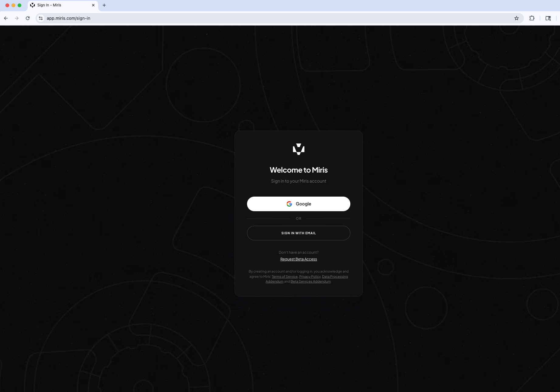Open a new browser tab
Image resolution: width=560 pixels, height=392 pixels.
click(104, 5)
